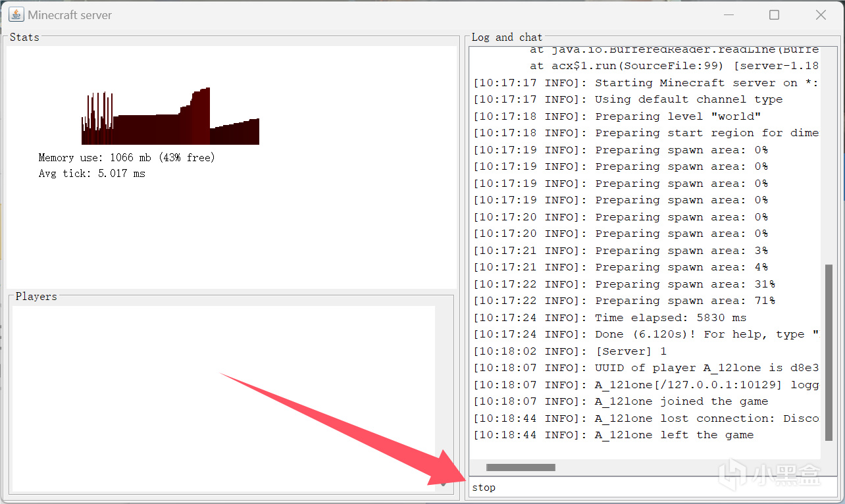This screenshot has width=845, height=504.
Task: Click the memory usage graph
Action: tap(170, 116)
